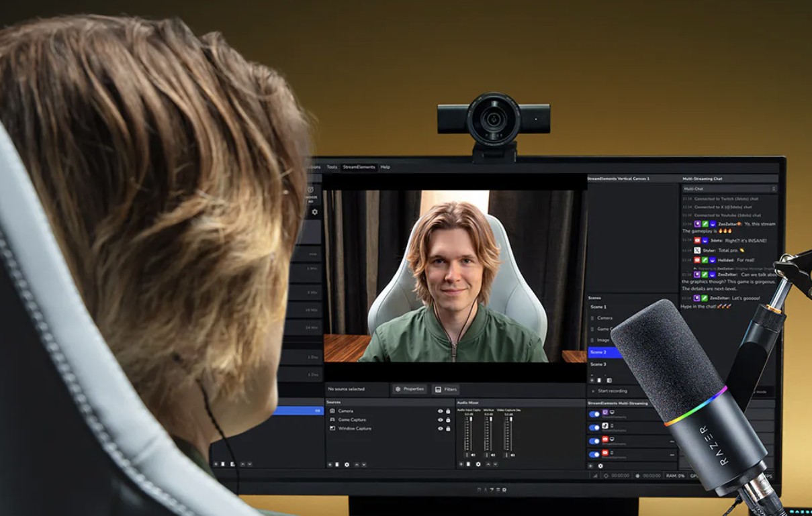Add a new source in Sources panel
Screen dimensions: 812x516
(x=330, y=464)
